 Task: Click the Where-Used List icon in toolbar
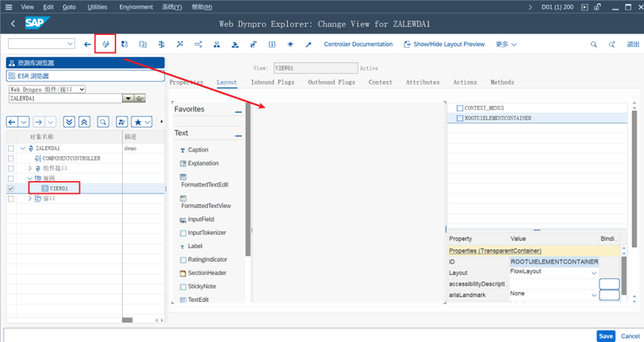[x=198, y=45]
